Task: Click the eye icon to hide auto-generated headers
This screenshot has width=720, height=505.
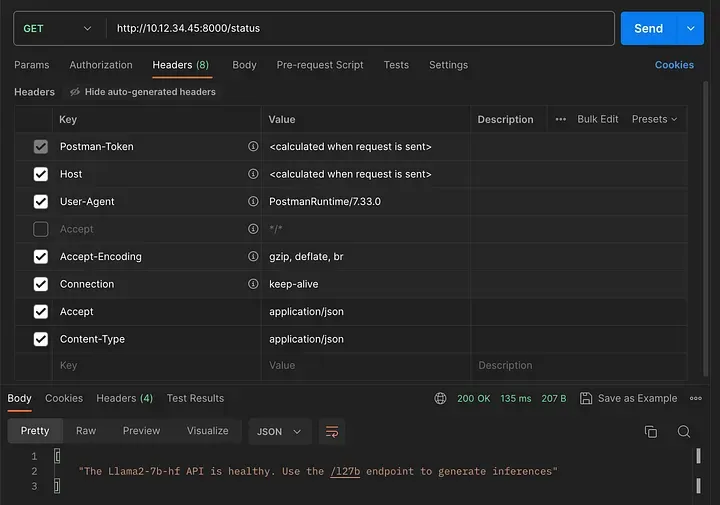Action: pos(75,92)
